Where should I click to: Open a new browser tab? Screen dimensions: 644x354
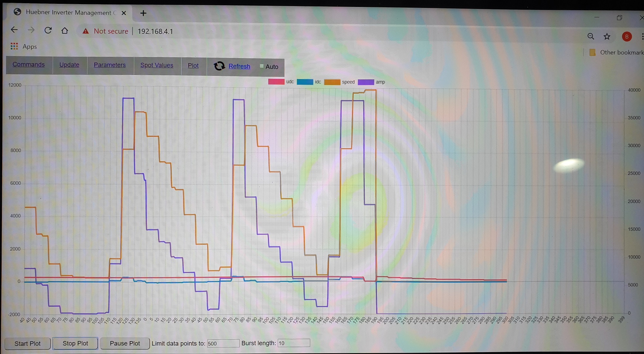tap(143, 13)
